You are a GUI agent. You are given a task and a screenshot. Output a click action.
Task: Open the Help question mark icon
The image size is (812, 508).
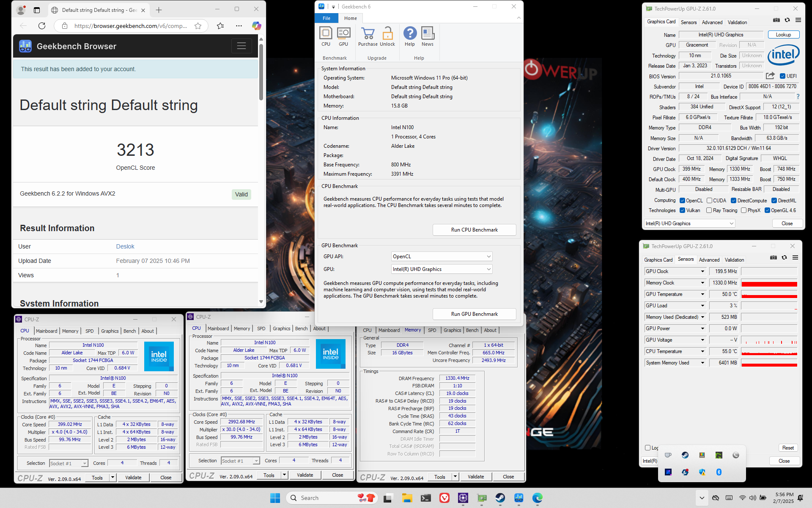tap(410, 36)
